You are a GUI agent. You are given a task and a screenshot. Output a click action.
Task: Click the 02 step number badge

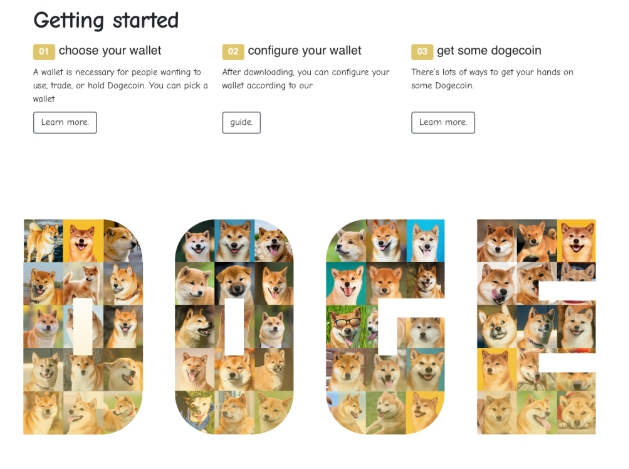pos(233,51)
